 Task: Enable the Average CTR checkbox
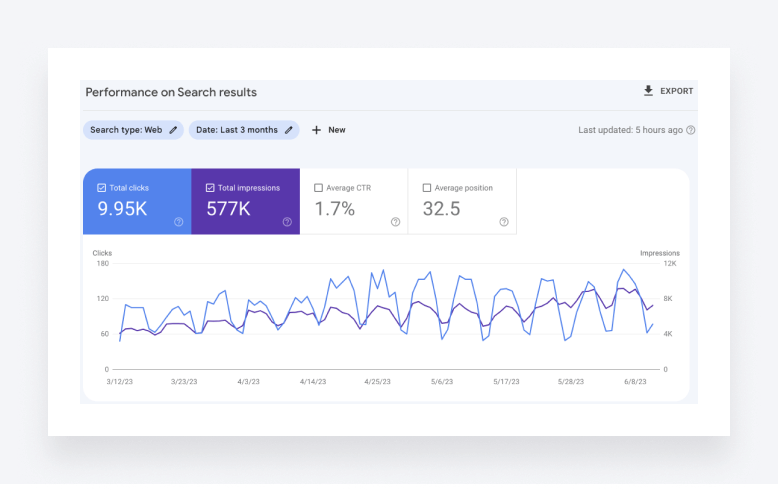[318, 188]
